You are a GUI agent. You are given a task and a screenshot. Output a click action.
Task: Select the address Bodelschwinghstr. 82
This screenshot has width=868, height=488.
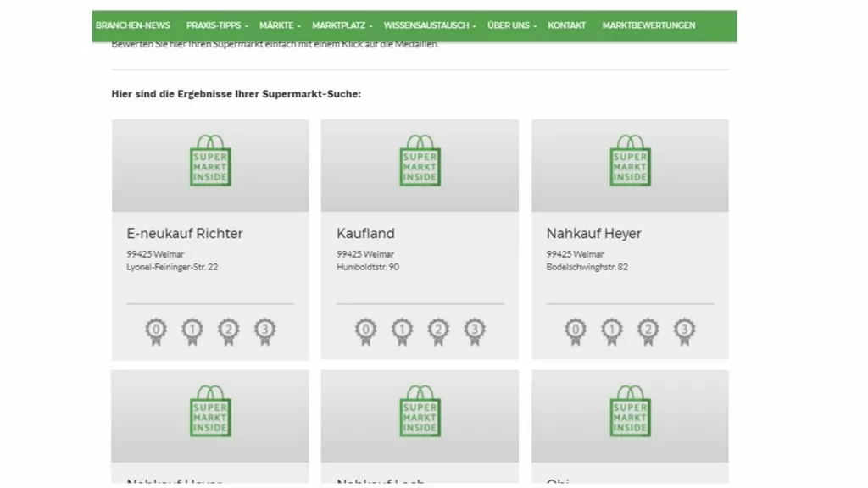point(587,267)
